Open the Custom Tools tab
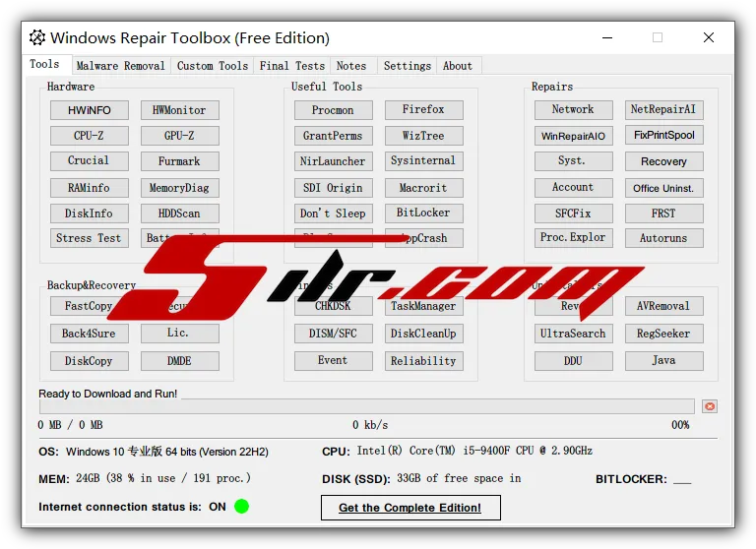756x549 pixels. click(x=213, y=66)
